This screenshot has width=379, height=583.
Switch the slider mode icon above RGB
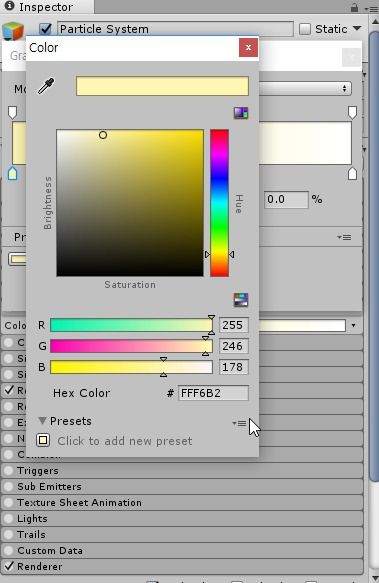click(241, 300)
